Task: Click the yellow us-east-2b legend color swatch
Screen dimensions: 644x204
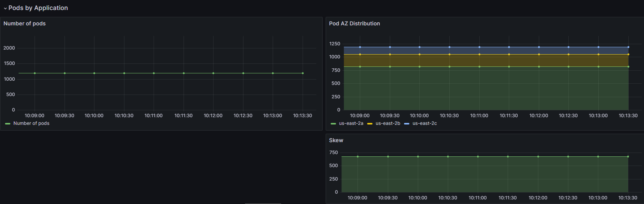Action: (x=370, y=124)
